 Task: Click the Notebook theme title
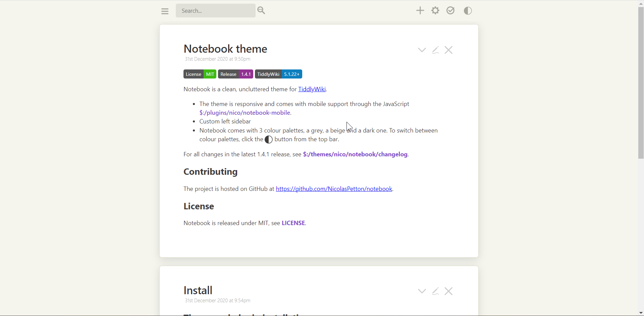point(225,49)
